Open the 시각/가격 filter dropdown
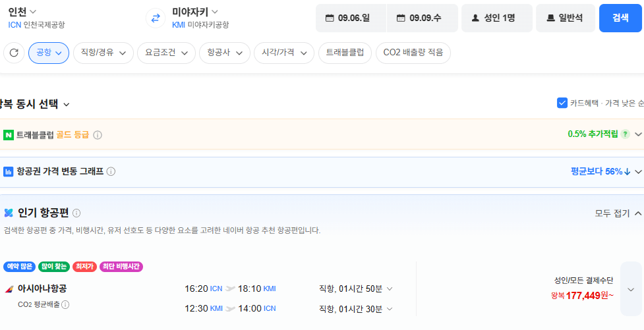644x330 pixels. [284, 53]
